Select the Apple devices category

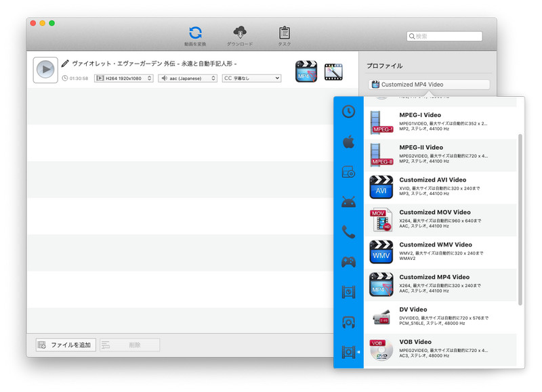click(x=348, y=141)
